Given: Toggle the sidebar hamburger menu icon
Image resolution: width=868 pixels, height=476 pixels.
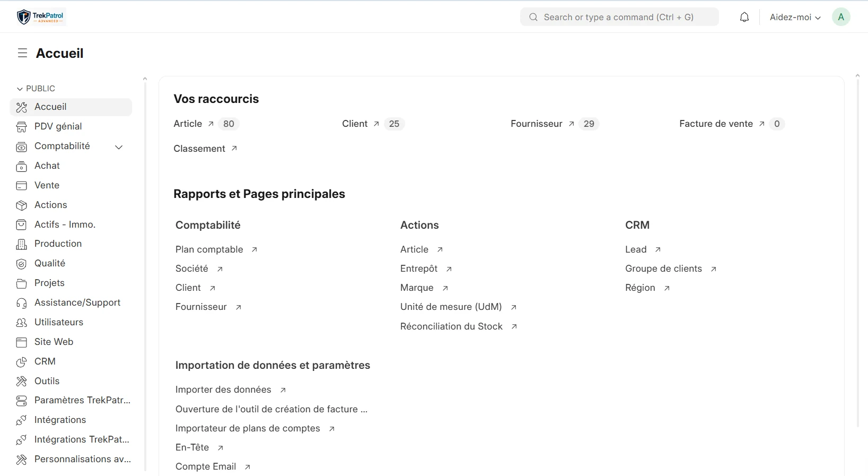Looking at the screenshot, I should click(22, 53).
